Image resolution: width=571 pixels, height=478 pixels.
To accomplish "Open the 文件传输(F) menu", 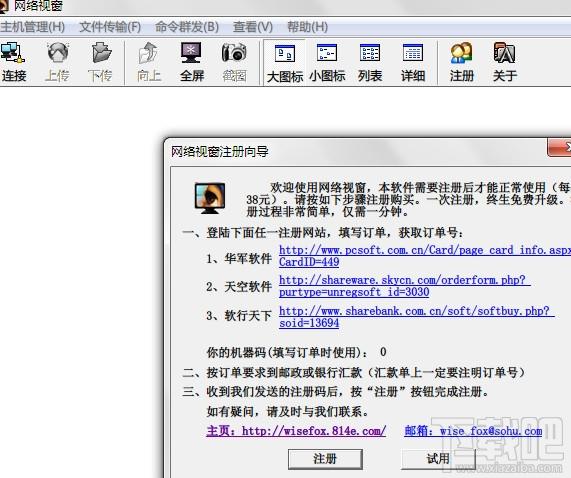I will (110, 27).
